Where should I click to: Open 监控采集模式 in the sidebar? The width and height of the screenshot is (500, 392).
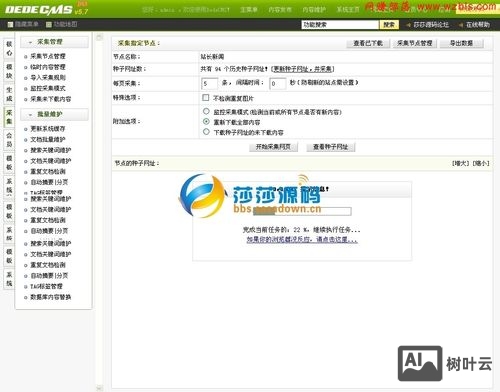pyautogui.click(x=48, y=89)
